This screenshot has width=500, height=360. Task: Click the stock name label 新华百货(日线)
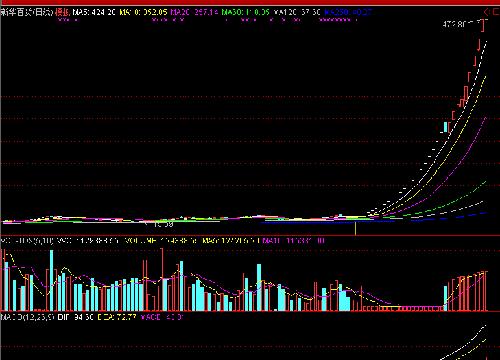coord(27,12)
